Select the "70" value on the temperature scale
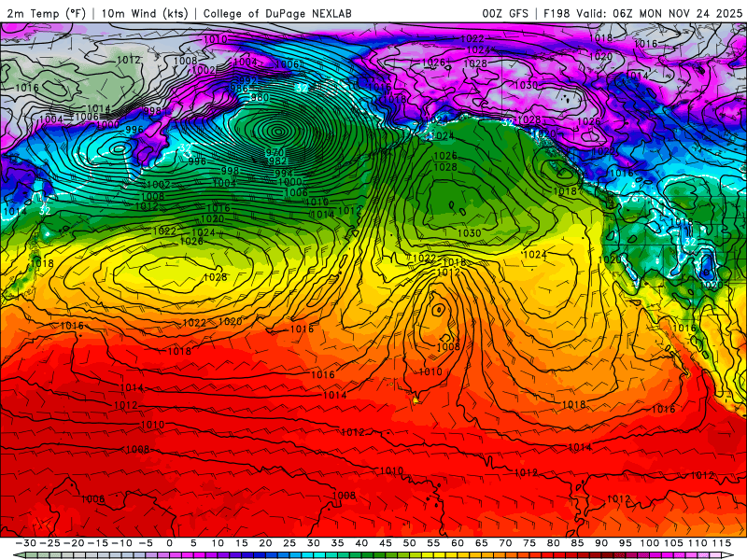The image size is (747, 560). tap(505, 543)
